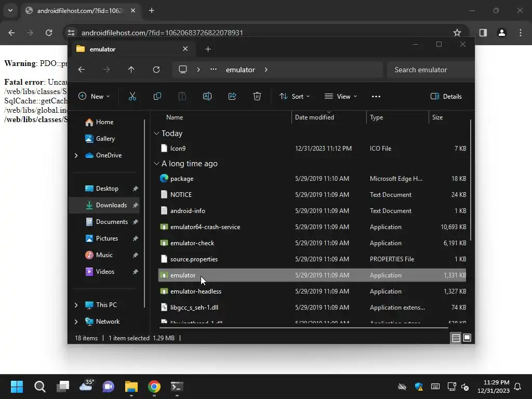Screen dimensions: 532x399
Task: Open Chrome profile icon
Action: coord(501,33)
